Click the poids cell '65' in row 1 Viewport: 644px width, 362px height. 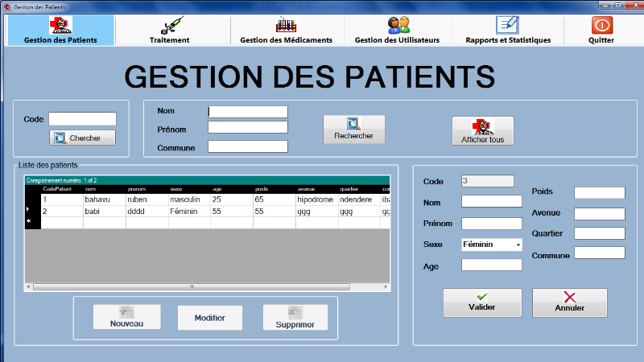275,200
